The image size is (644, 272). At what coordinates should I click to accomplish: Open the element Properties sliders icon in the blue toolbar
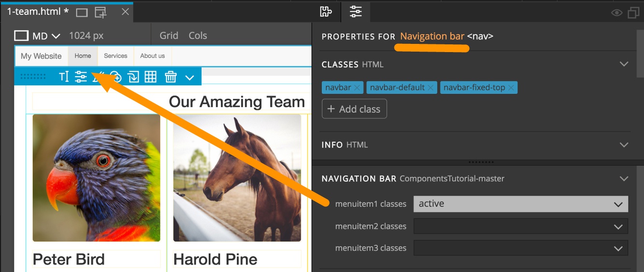(81, 76)
